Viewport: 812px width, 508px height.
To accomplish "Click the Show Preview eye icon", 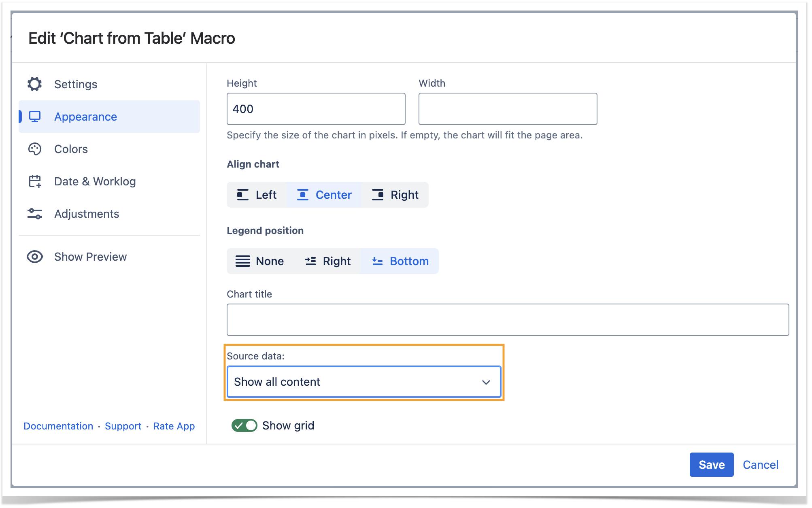I will (35, 257).
